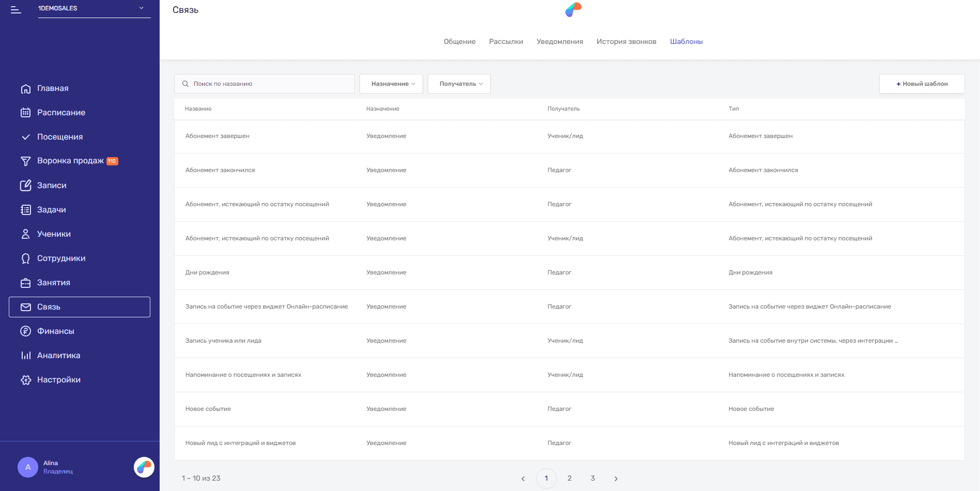The width and height of the screenshot is (980, 491).
Task: Switch to the Общение tab
Action: pyautogui.click(x=460, y=41)
